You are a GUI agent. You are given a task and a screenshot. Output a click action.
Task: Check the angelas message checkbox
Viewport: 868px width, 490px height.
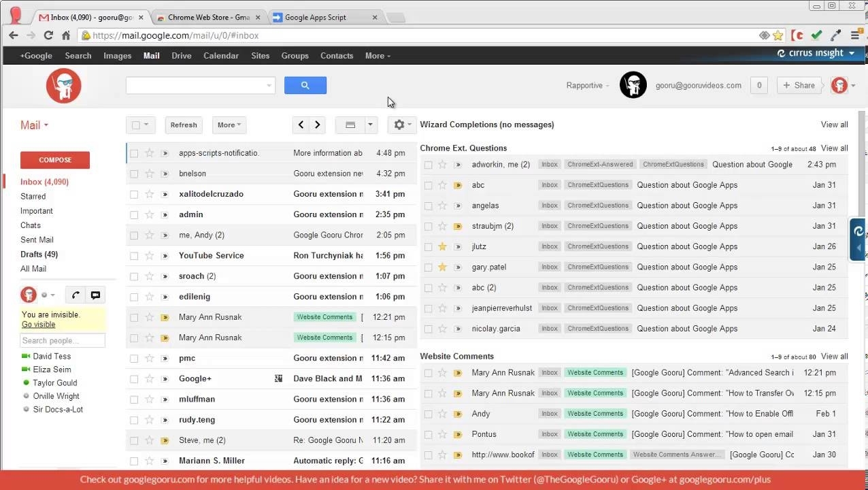click(428, 206)
